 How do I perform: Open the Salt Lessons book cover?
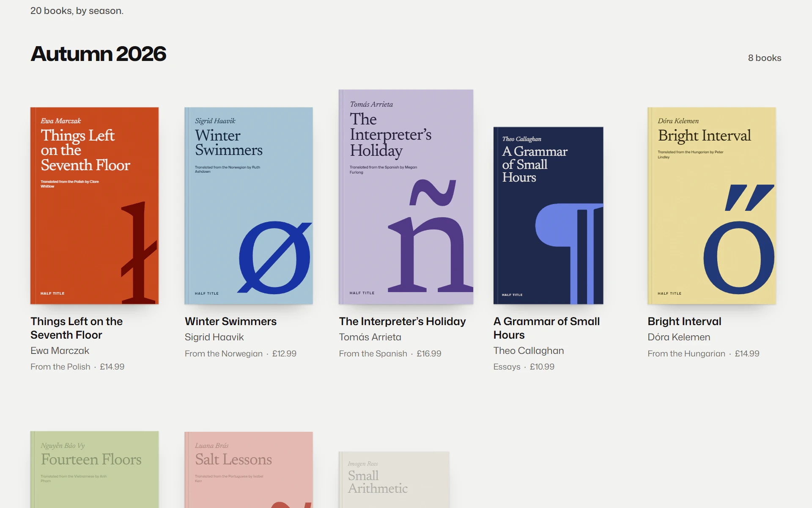click(x=249, y=470)
